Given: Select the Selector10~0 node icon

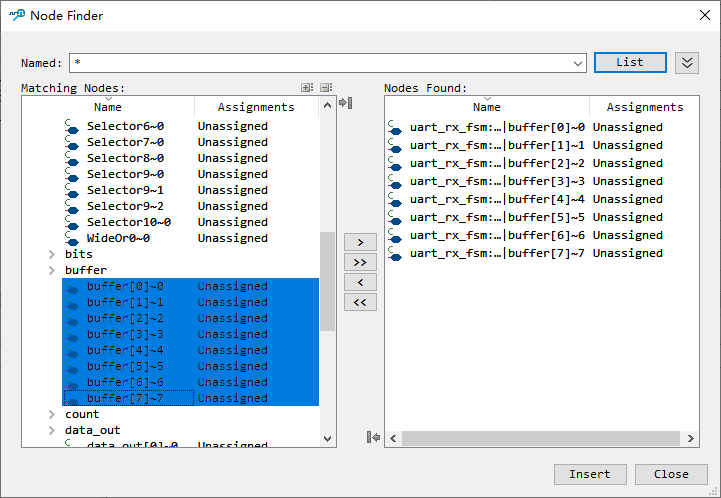Looking at the screenshot, I should coord(72,223).
